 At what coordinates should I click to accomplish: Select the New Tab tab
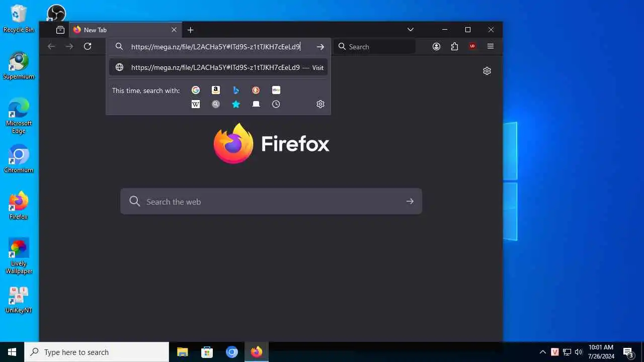coord(125,30)
